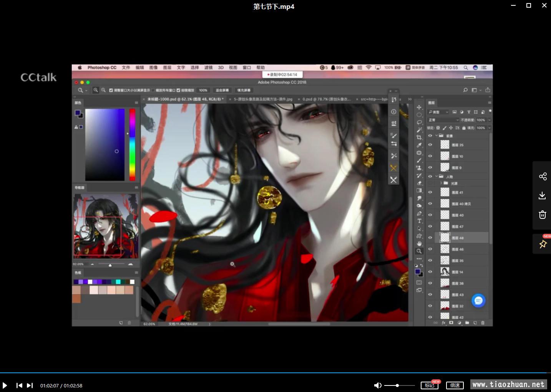Hide layer 图层 25 using eye icon
This screenshot has height=392, width=551.
coord(430,145)
